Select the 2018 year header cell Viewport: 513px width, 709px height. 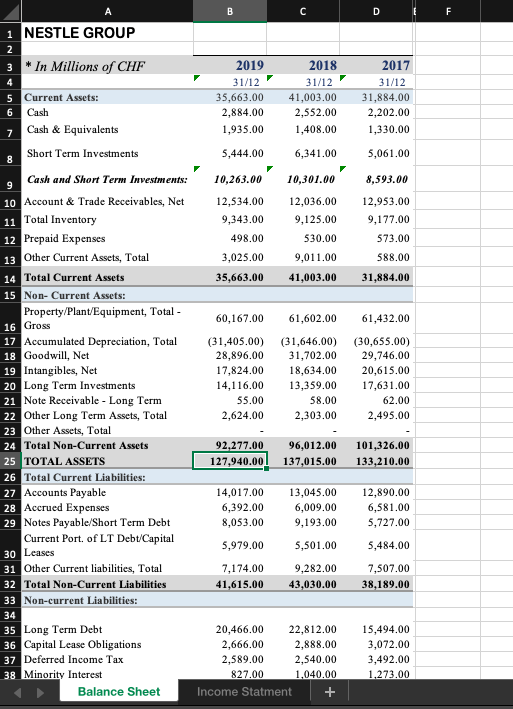pyautogui.click(x=303, y=66)
